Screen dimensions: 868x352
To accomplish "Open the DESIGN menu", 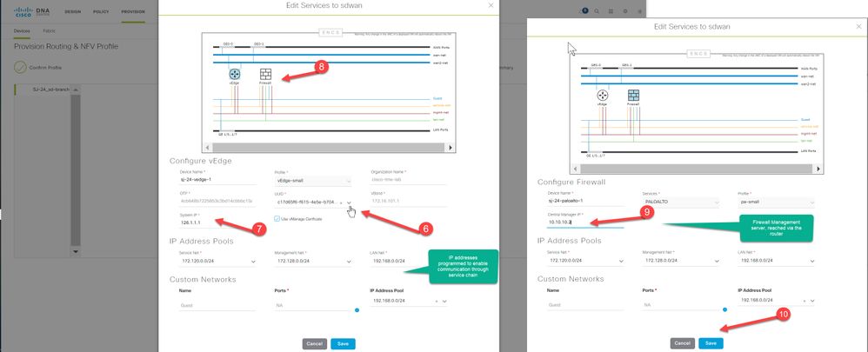I will 72,11.
